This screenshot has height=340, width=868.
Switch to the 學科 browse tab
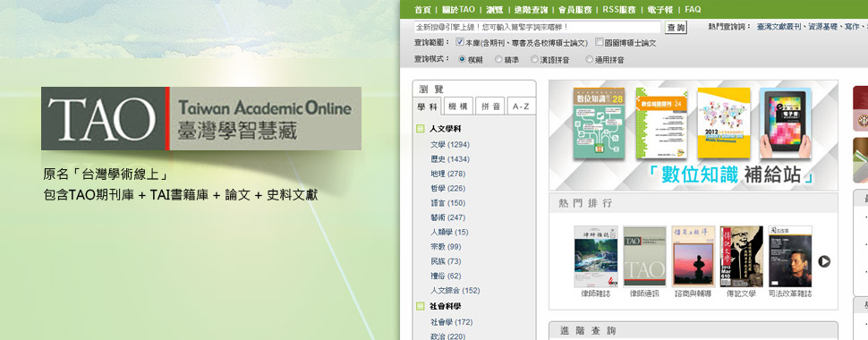click(x=428, y=106)
